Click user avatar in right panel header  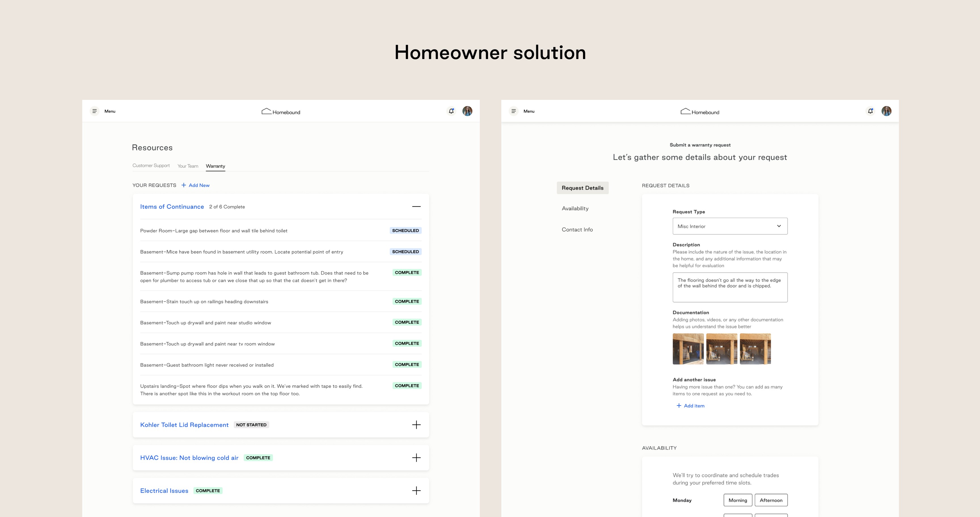point(886,111)
